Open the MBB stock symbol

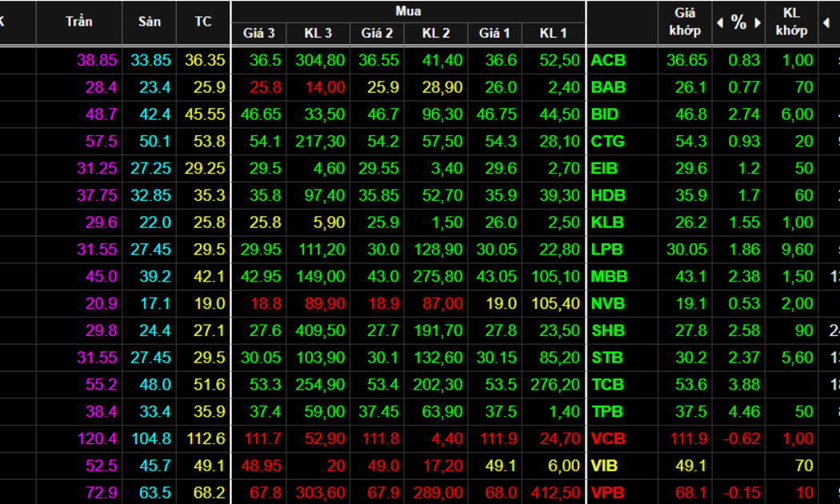click(609, 276)
